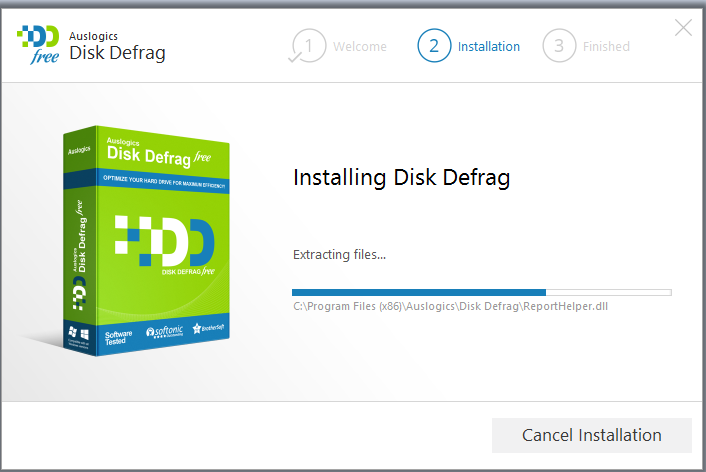This screenshot has width=706, height=472.
Task: Click the step 2 circle icon
Action: pyautogui.click(x=434, y=46)
